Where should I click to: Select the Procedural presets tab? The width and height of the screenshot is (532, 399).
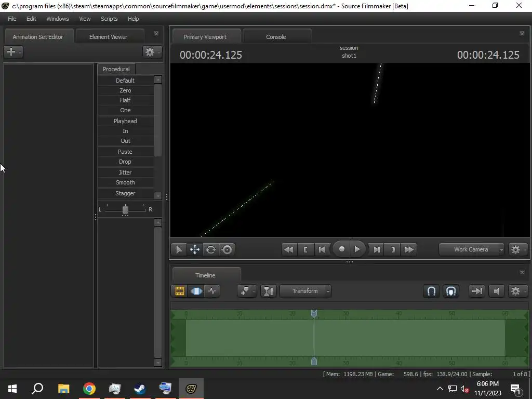pyautogui.click(x=116, y=69)
